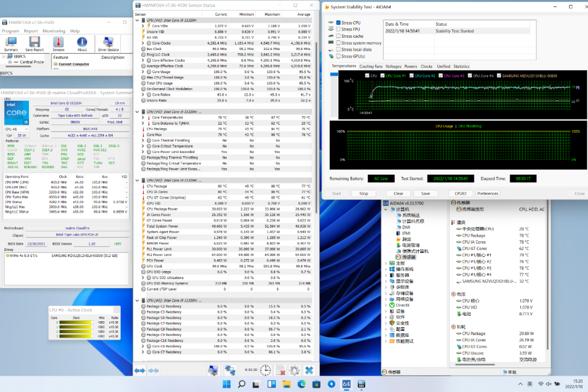
Task: Enable Stress local disks checkbox
Action: [x=338, y=50]
